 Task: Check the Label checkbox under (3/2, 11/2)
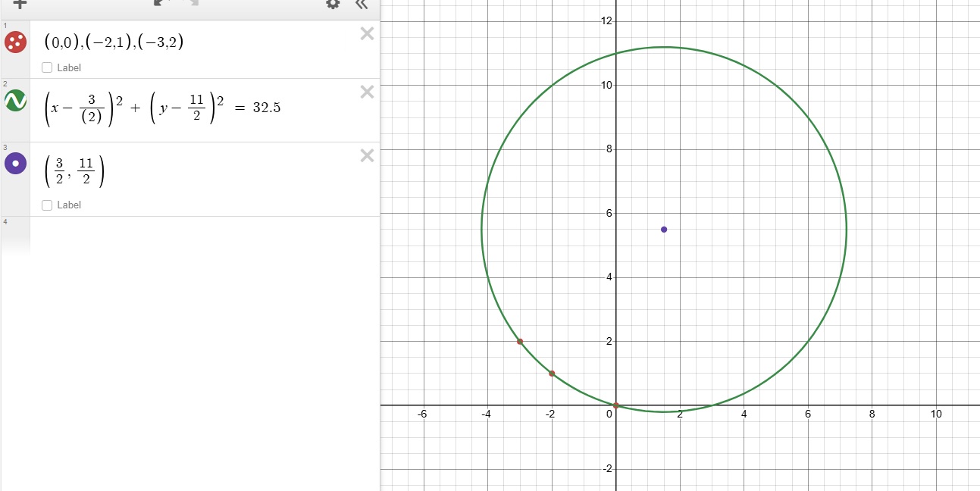coord(47,205)
